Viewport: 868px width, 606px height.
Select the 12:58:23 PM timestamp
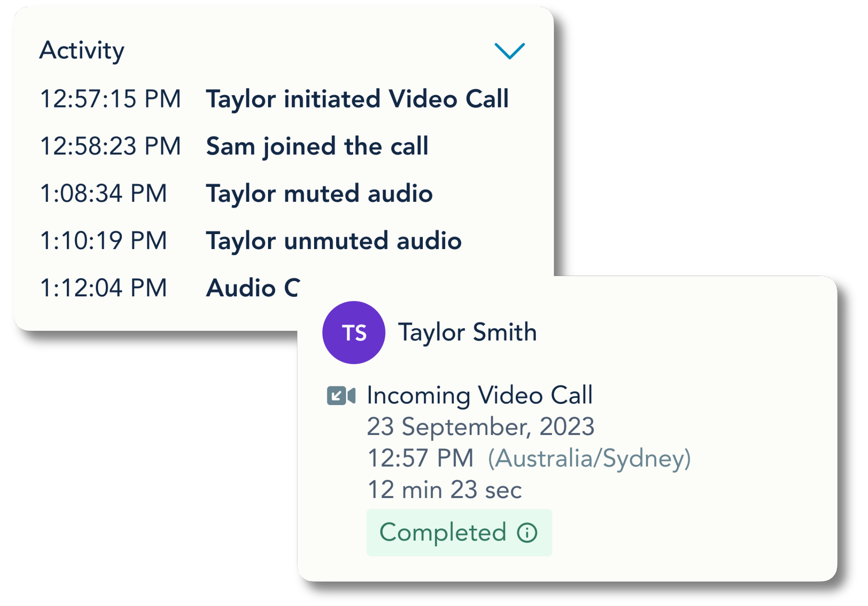[110, 147]
